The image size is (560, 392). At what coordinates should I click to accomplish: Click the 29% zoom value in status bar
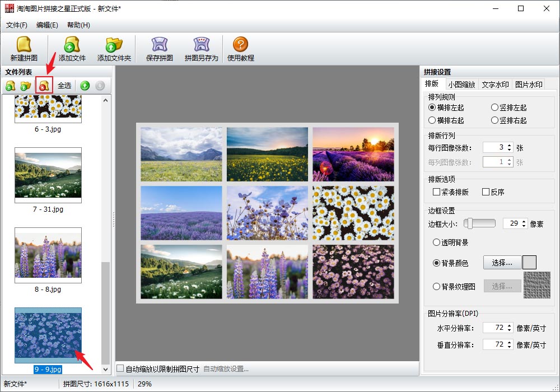point(144,384)
